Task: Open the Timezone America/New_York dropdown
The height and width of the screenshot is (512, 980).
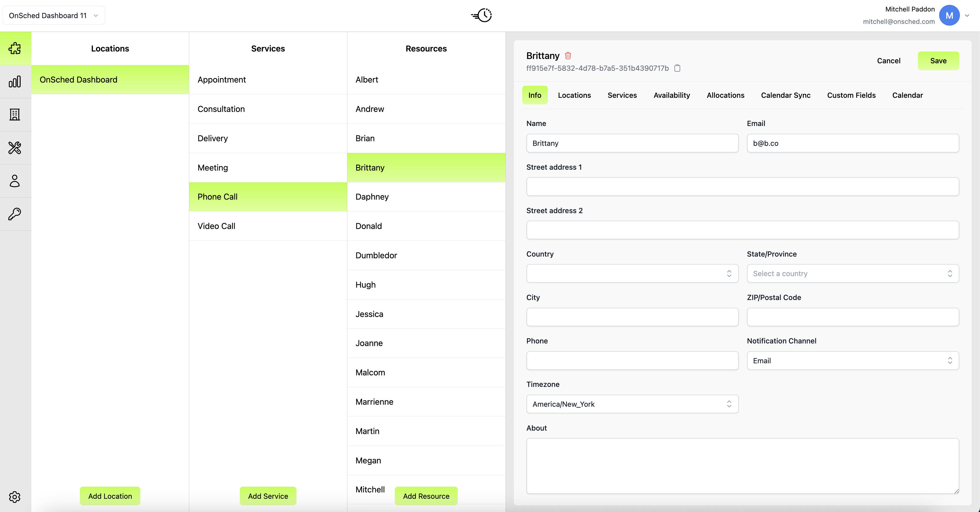Action: click(632, 404)
